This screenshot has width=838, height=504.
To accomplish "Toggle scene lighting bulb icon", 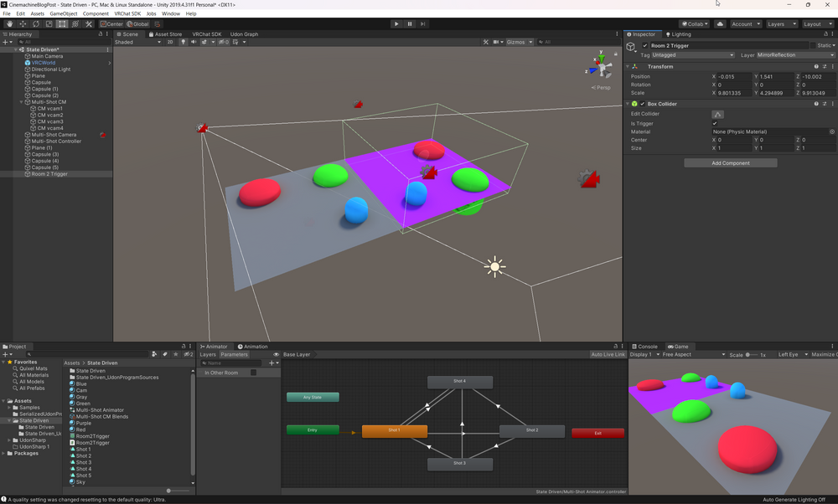I will point(184,42).
